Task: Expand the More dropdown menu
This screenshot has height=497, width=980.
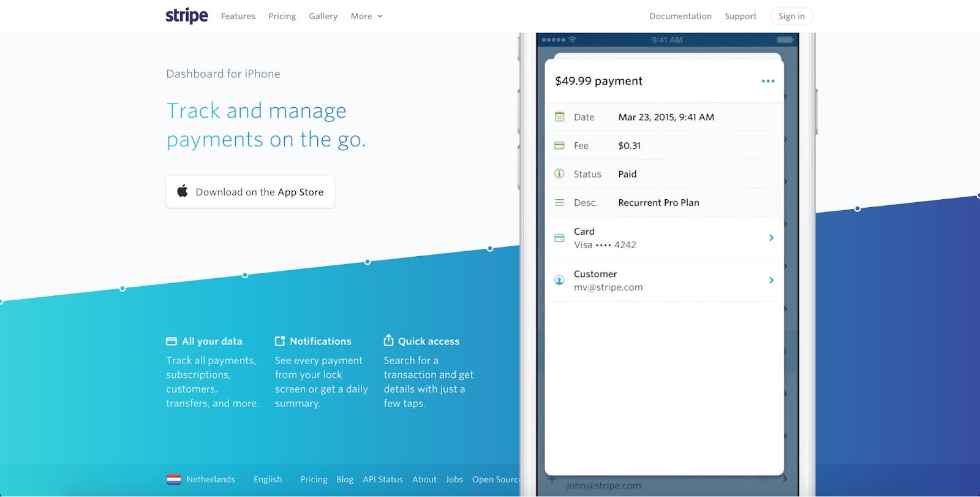Action: [366, 17]
